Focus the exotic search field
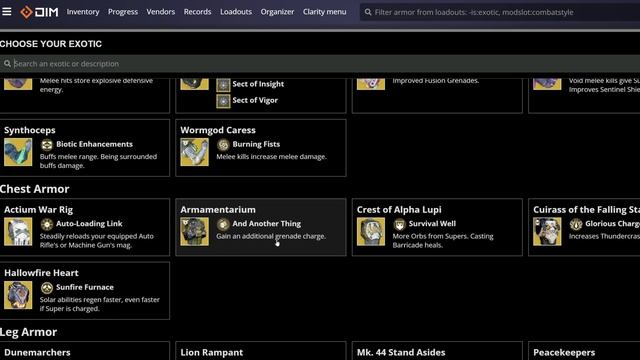 click(320, 64)
